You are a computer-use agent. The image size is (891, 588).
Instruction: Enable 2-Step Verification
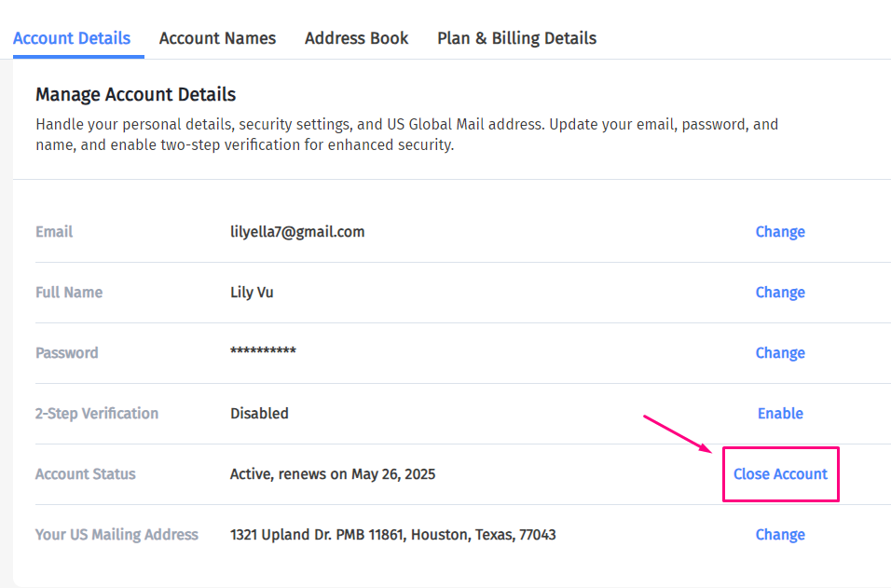click(x=780, y=414)
